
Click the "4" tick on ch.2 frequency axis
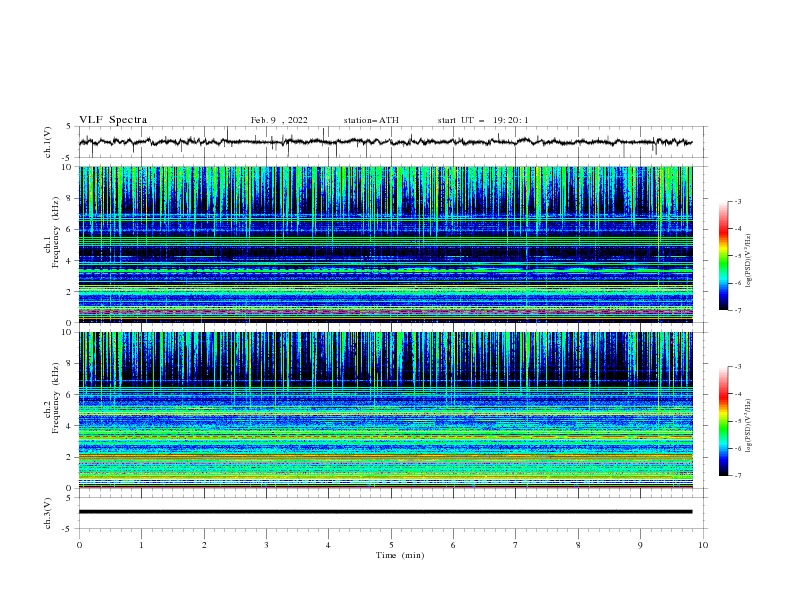[x=70, y=426]
